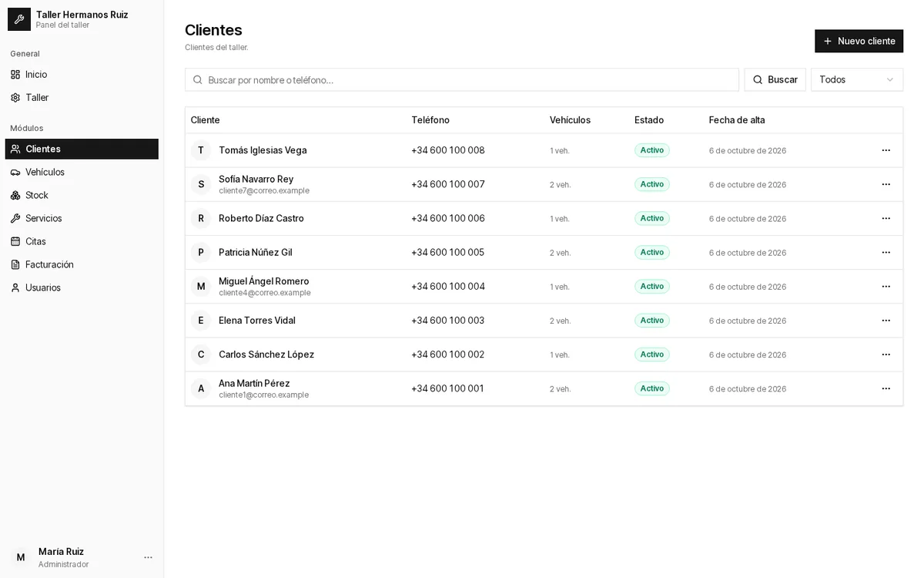Click the wrench logo of Taller Hermanos Ruiz
The image size is (924, 578).
(x=19, y=19)
